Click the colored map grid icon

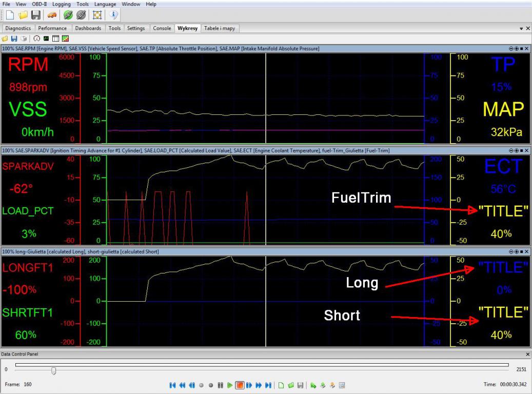pyautogui.click(x=65, y=38)
